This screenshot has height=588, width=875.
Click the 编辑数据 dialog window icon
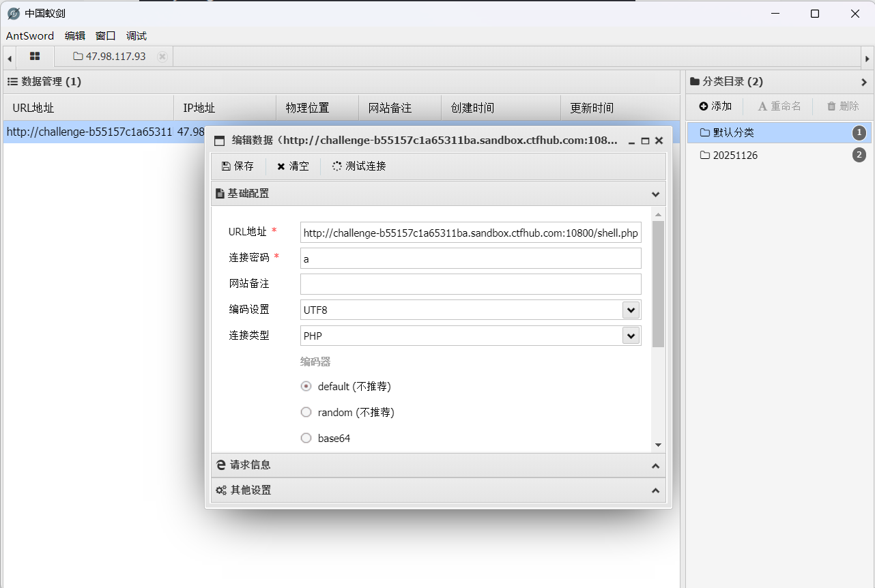pos(219,141)
